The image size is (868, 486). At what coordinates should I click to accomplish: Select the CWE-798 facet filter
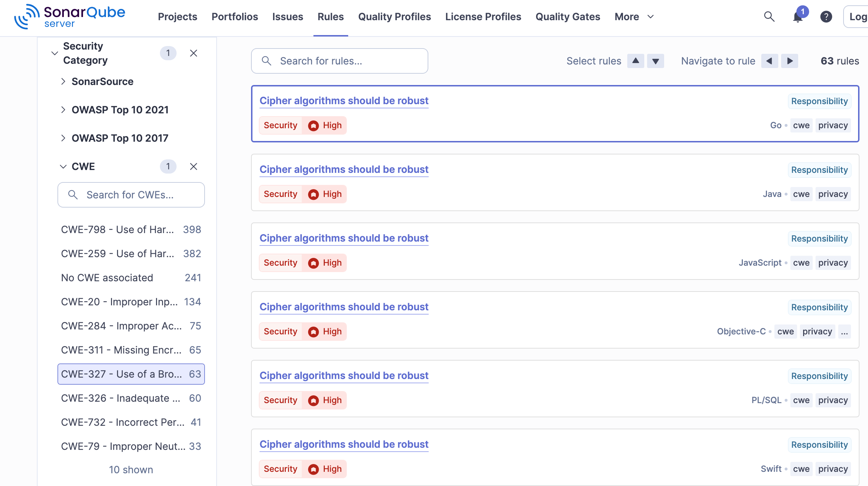[x=131, y=230]
